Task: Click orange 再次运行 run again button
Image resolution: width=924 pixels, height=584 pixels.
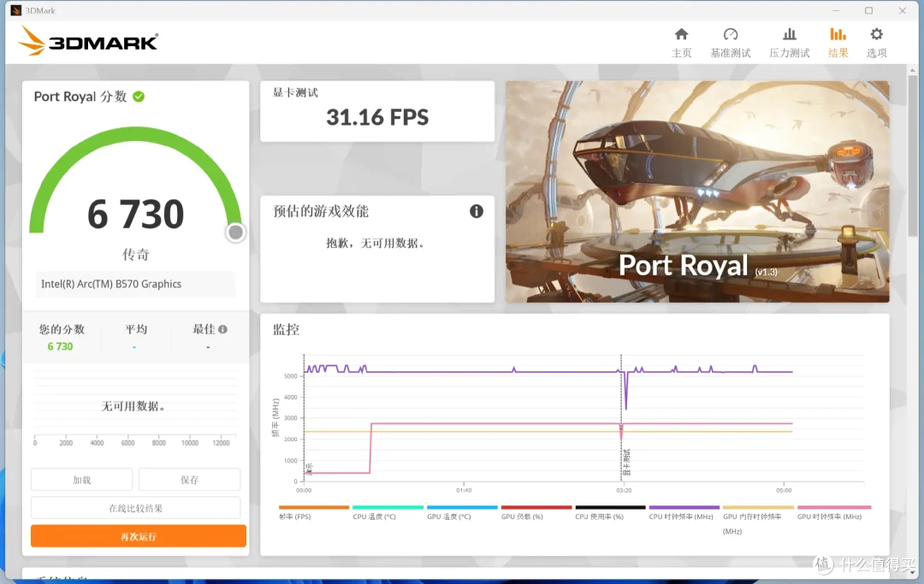Action: (x=139, y=536)
